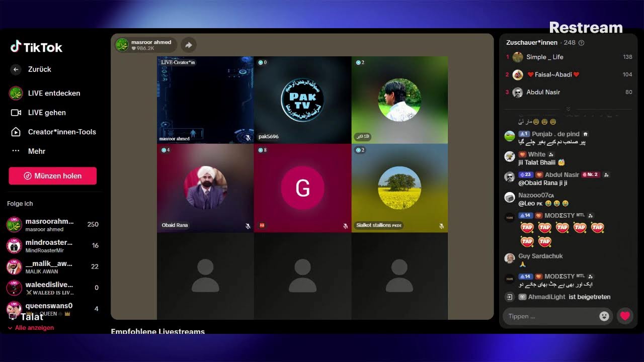The height and width of the screenshot is (362, 644).
Task: Open the emoji picker in the chat box
Action: point(604,316)
